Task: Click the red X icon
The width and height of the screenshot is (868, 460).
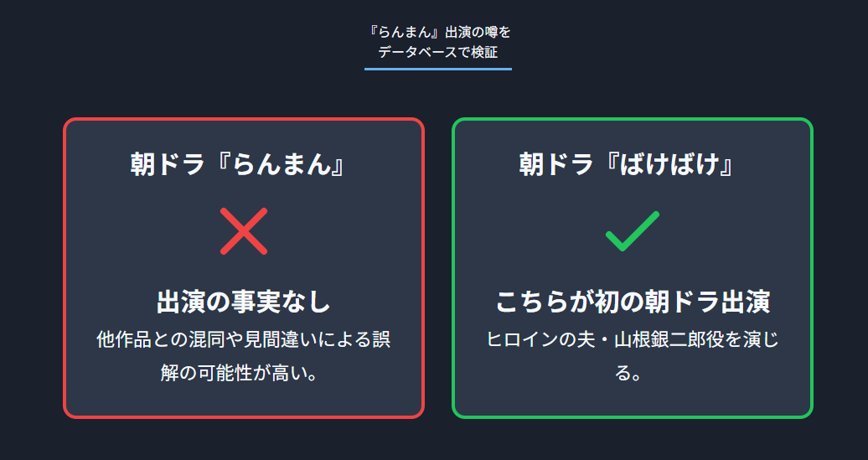Action: pos(244,230)
